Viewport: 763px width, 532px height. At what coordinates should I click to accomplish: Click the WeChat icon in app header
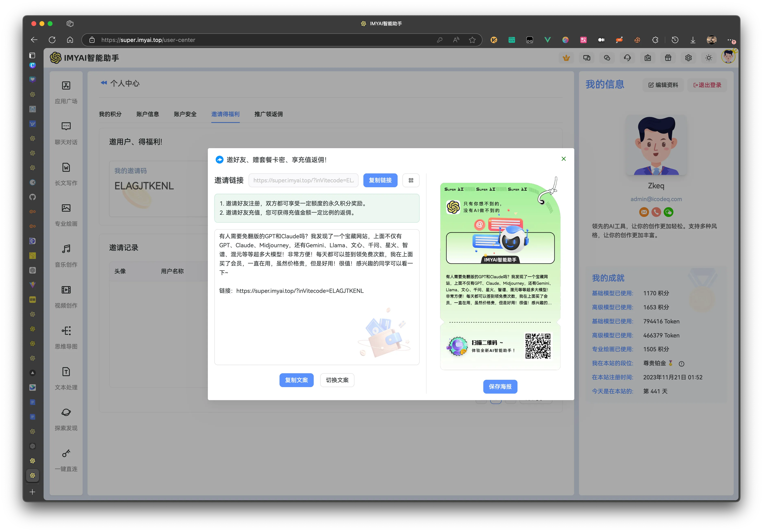(607, 58)
